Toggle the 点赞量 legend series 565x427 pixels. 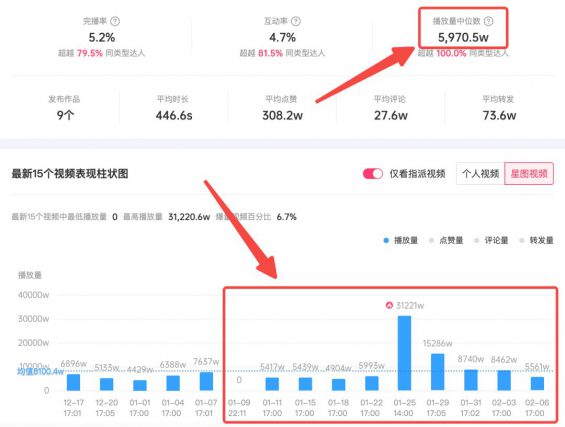click(446, 240)
